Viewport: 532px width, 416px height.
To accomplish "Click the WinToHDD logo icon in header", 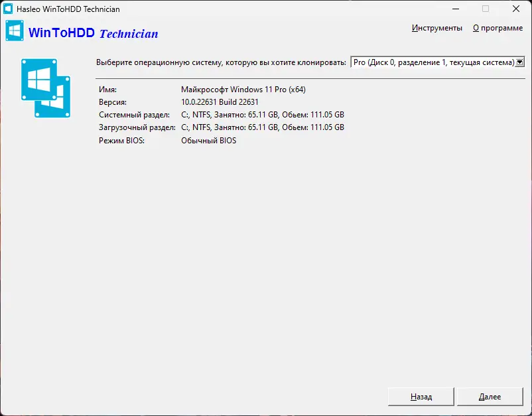I will 15,31.
